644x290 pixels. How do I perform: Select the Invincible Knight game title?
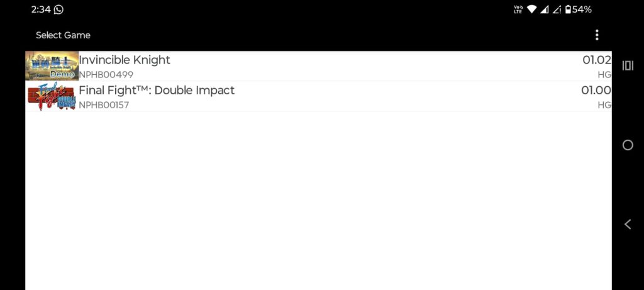(x=125, y=60)
